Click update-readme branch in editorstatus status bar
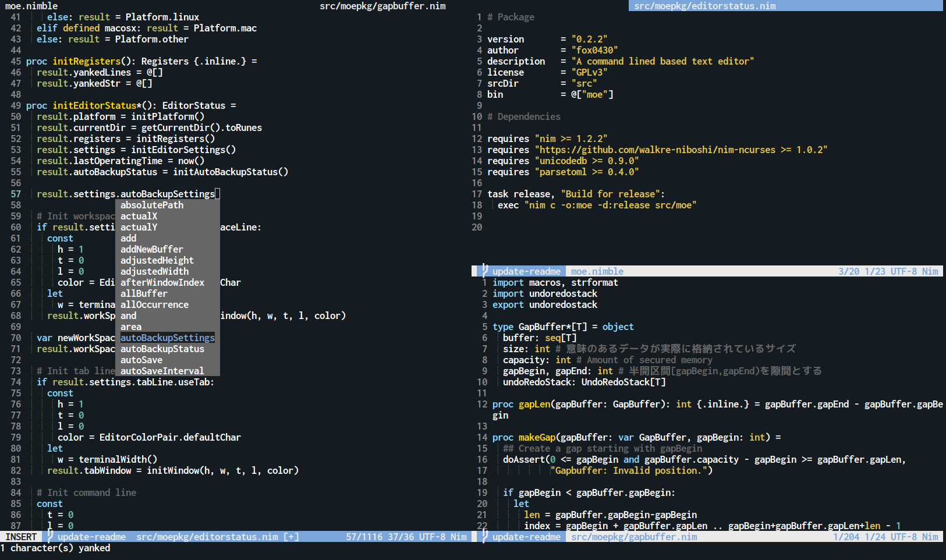 click(91, 537)
